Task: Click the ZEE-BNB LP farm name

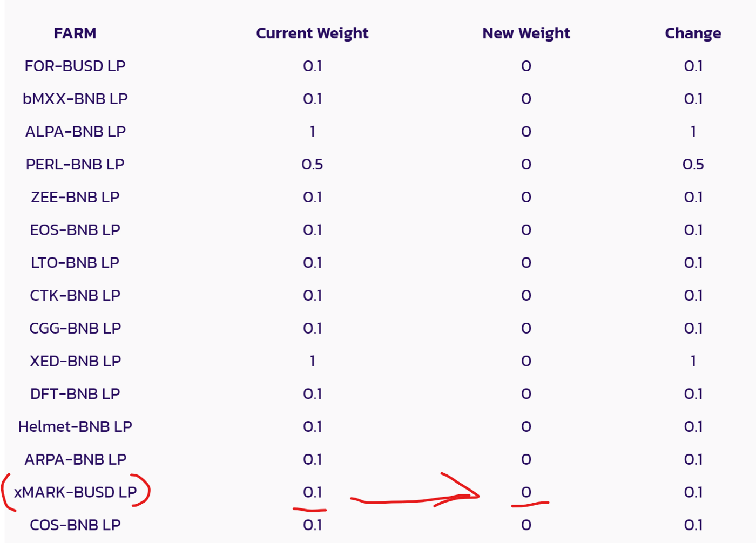Action: point(75,197)
